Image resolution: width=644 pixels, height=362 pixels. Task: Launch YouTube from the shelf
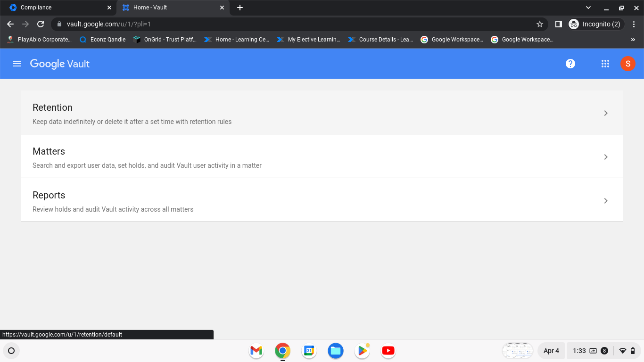click(x=388, y=351)
